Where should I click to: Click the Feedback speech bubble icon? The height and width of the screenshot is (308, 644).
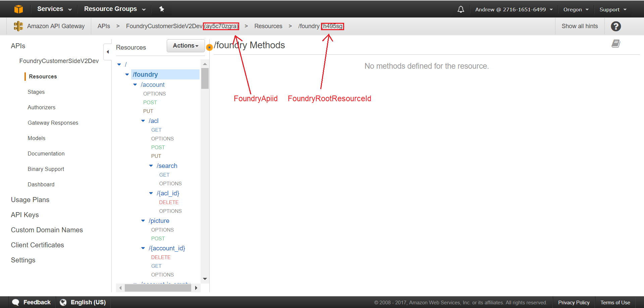[15, 302]
